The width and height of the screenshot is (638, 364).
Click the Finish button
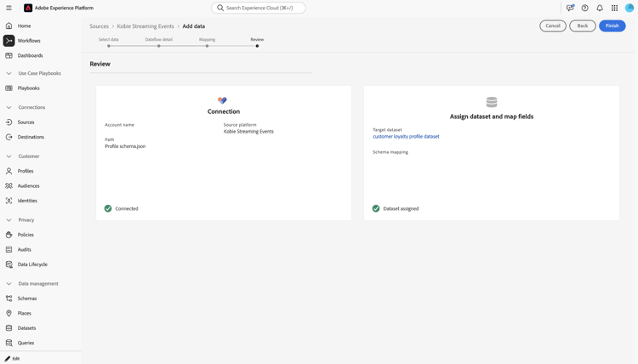[x=612, y=26]
